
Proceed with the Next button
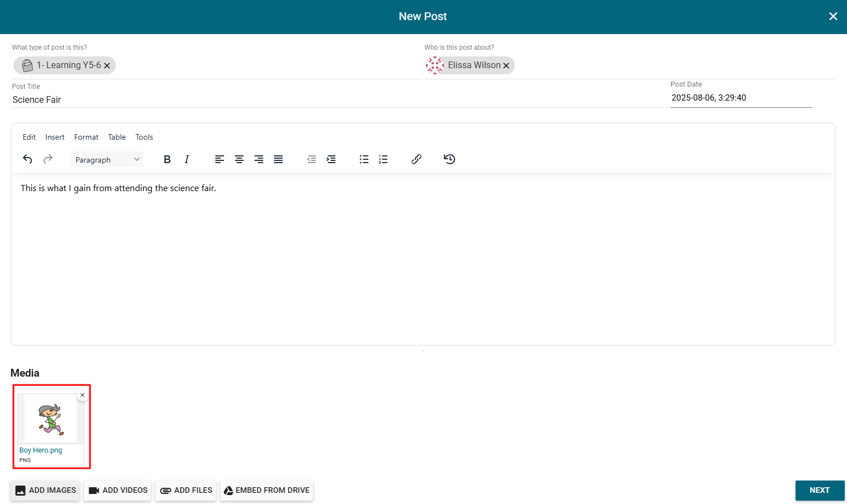coord(819,490)
